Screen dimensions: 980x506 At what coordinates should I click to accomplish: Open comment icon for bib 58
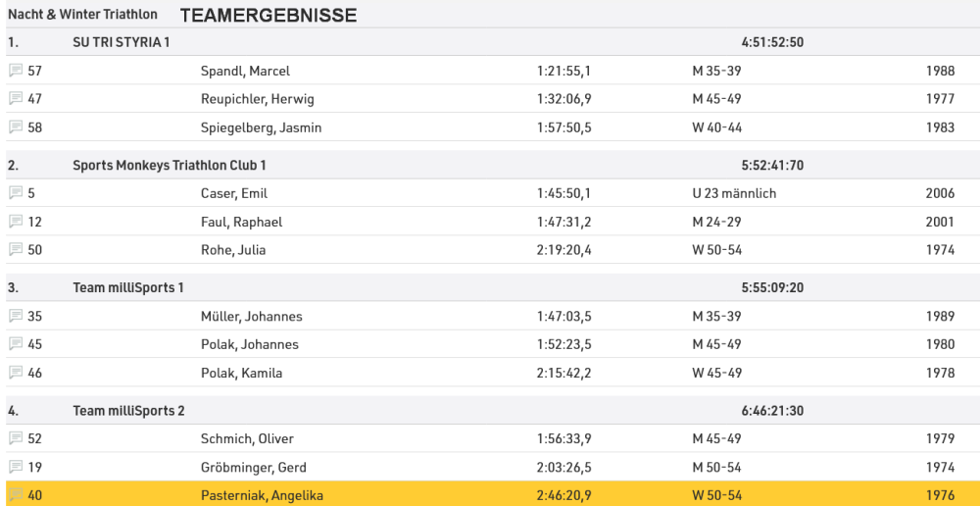tap(16, 127)
